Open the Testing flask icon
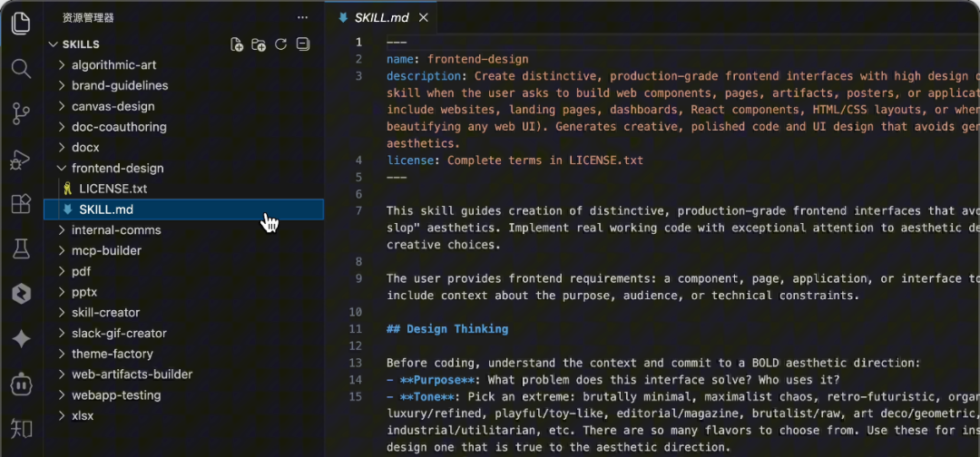 point(21,249)
